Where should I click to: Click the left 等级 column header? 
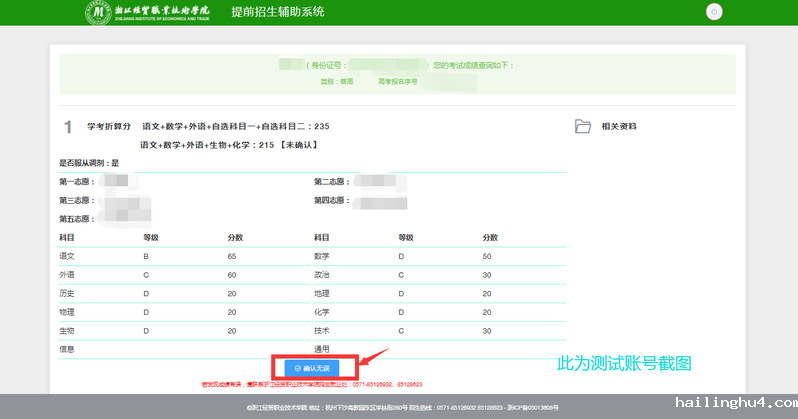tap(152, 238)
